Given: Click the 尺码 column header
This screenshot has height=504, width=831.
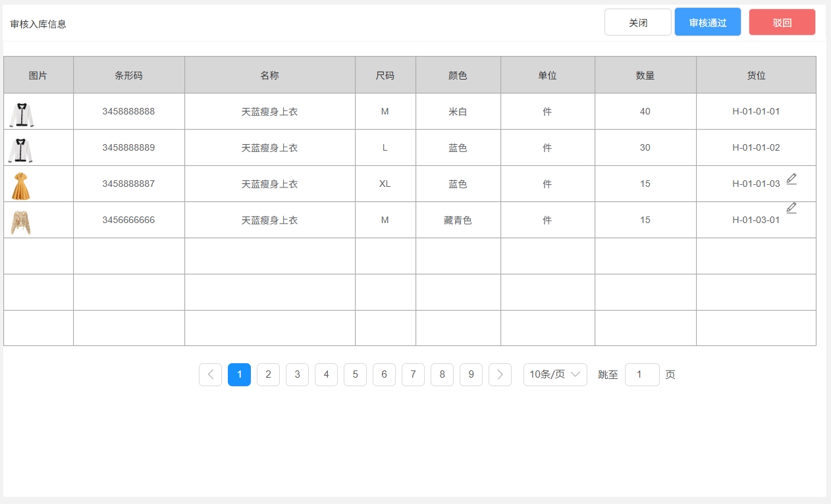Looking at the screenshot, I should [x=385, y=75].
